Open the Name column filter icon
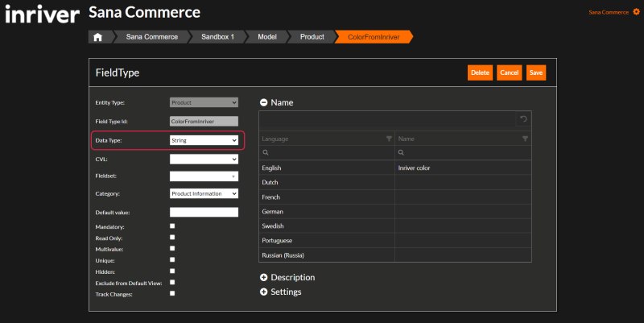 pyautogui.click(x=525, y=139)
